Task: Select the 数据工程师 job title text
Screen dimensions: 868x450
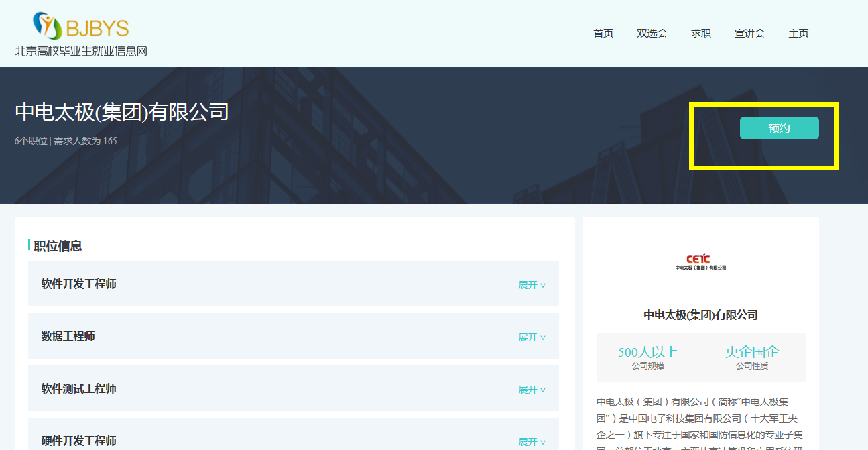Action: click(68, 337)
